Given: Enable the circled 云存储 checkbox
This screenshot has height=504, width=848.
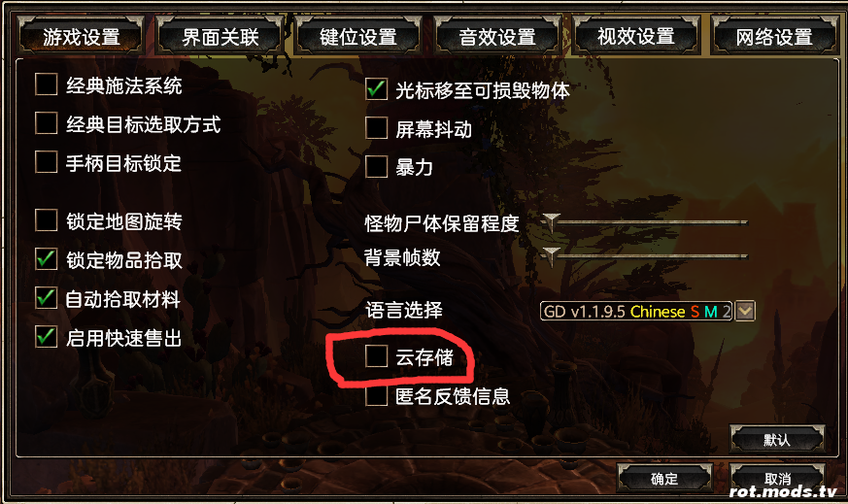Looking at the screenshot, I should [377, 356].
